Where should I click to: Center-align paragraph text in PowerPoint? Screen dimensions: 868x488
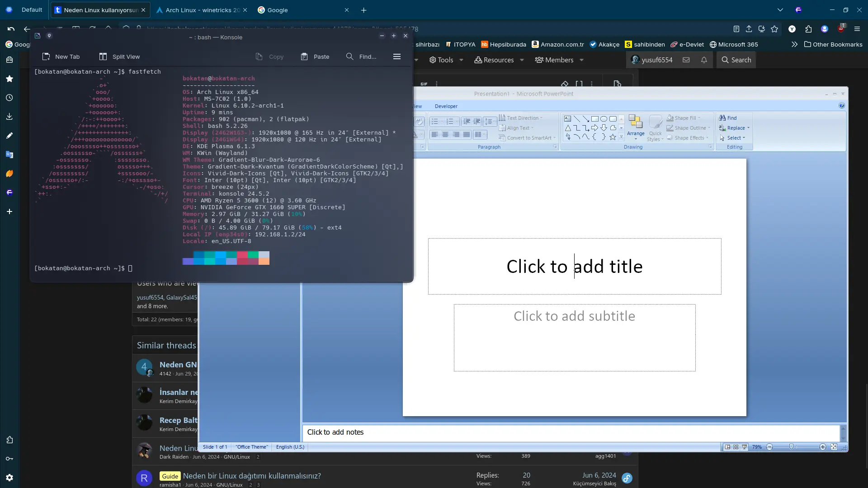(445, 135)
